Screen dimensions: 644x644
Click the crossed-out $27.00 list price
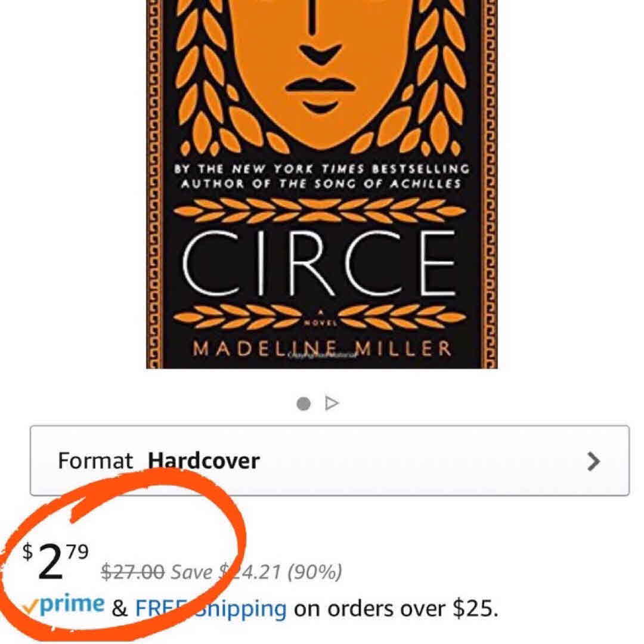tap(132, 572)
